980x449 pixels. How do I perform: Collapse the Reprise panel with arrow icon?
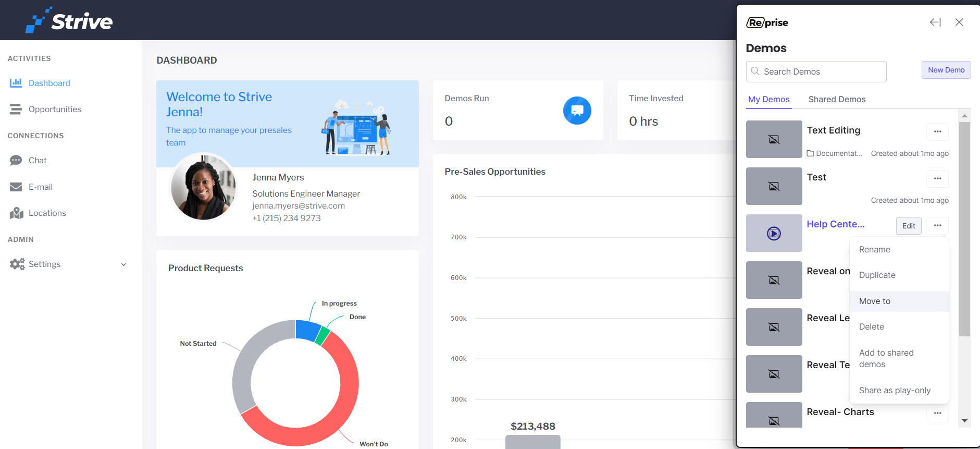[935, 22]
